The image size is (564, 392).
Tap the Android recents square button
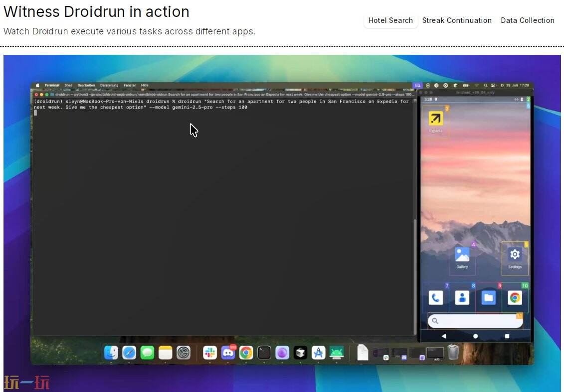pos(507,336)
